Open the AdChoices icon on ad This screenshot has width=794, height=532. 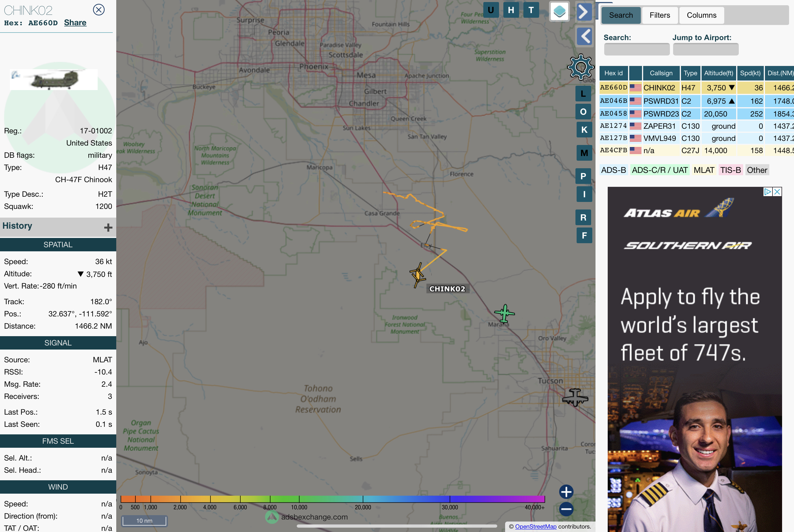click(768, 192)
